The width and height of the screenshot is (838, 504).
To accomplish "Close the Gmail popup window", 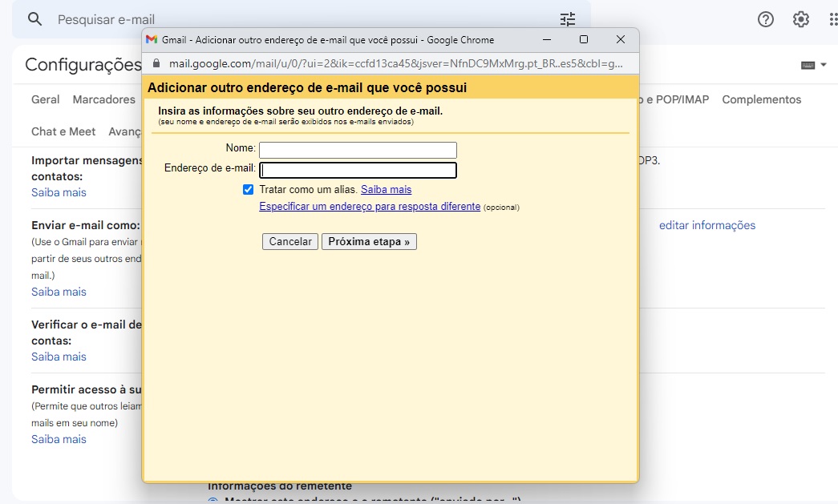I will pos(621,39).
